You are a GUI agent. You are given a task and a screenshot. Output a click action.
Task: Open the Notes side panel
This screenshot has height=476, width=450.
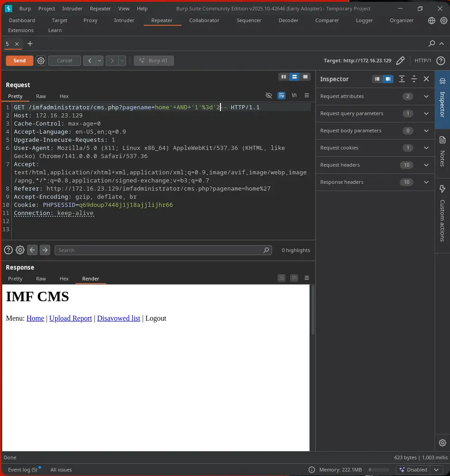click(442, 152)
